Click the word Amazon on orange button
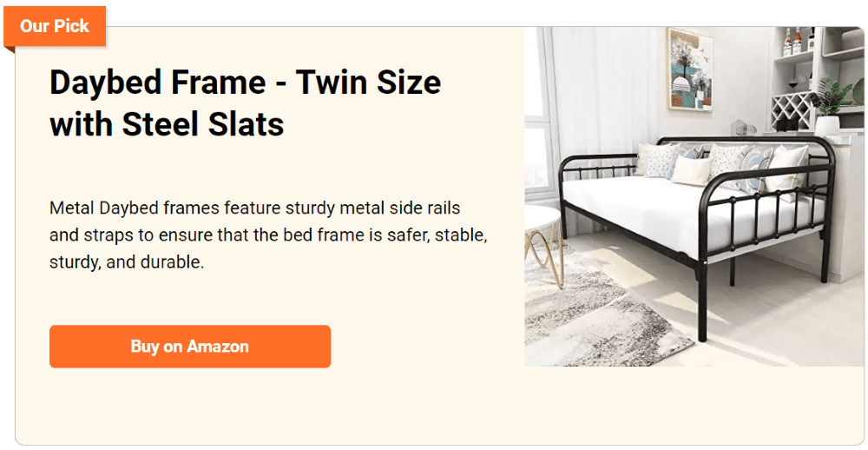 point(218,347)
